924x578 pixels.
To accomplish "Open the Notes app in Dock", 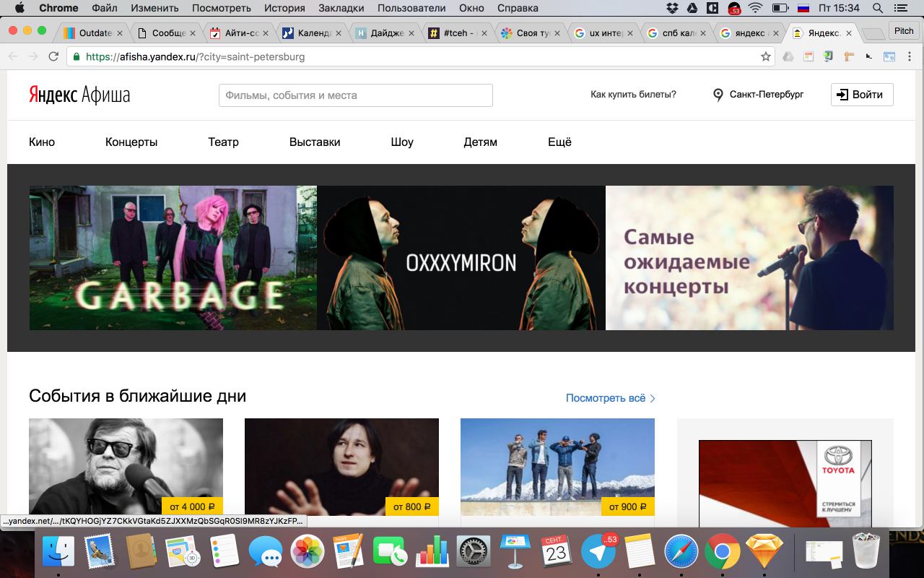I will (640, 553).
